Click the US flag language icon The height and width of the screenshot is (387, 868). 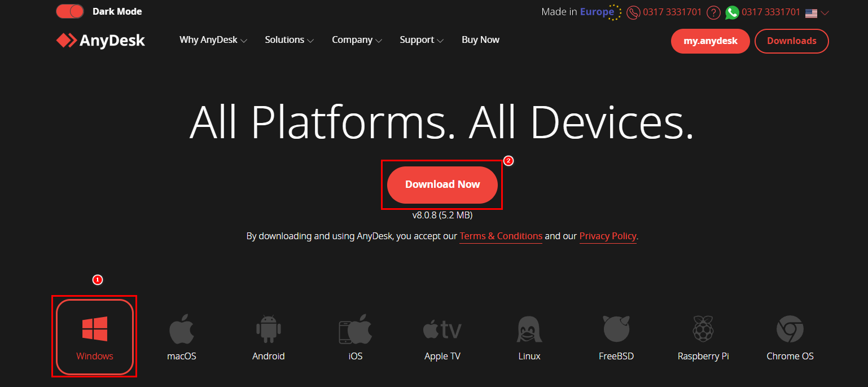(x=811, y=13)
